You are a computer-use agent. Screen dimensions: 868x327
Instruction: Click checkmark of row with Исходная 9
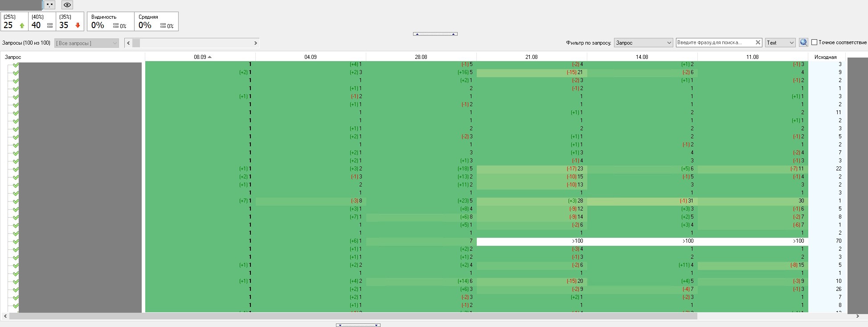(x=16, y=73)
